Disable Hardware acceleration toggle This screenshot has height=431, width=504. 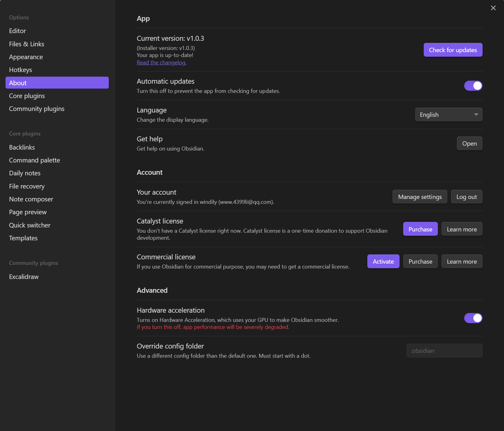click(x=473, y=318)
